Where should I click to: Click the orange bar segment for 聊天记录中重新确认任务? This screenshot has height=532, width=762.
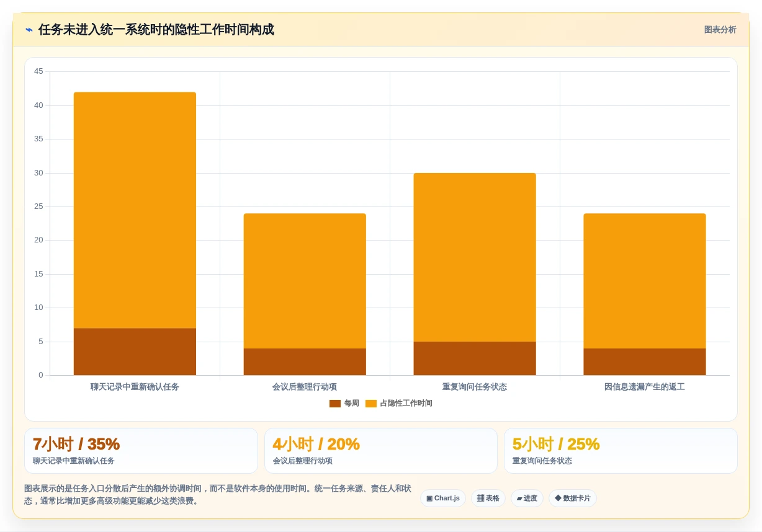click(x=135, y=210)
